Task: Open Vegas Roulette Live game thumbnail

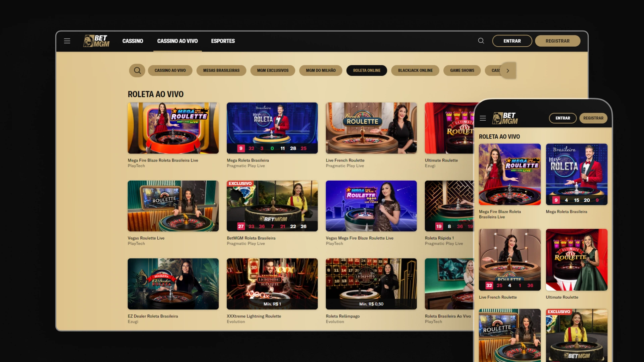Action: (173, 206)
